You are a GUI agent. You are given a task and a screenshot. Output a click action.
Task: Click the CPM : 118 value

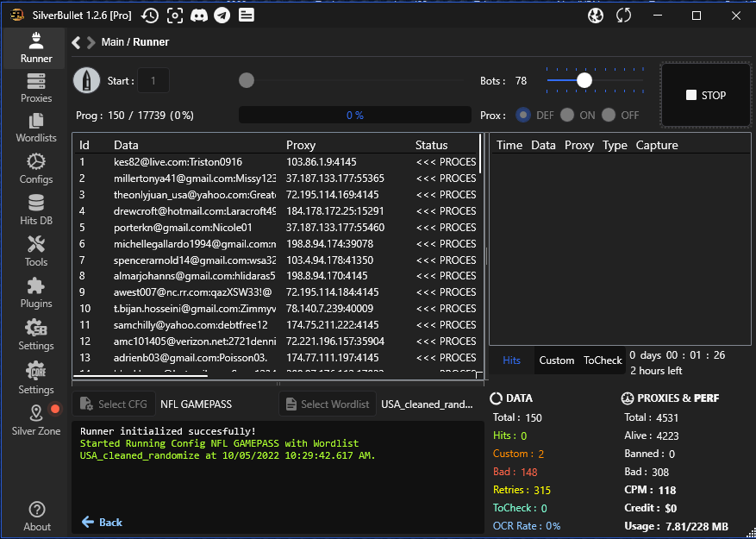coord(650,490)
